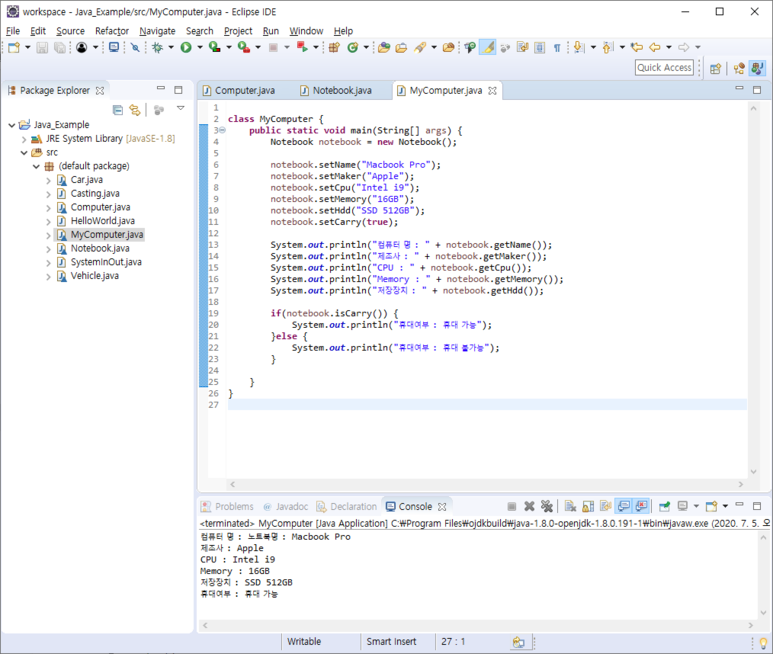Click the editor horizontal scrollbar

point(487,484)
